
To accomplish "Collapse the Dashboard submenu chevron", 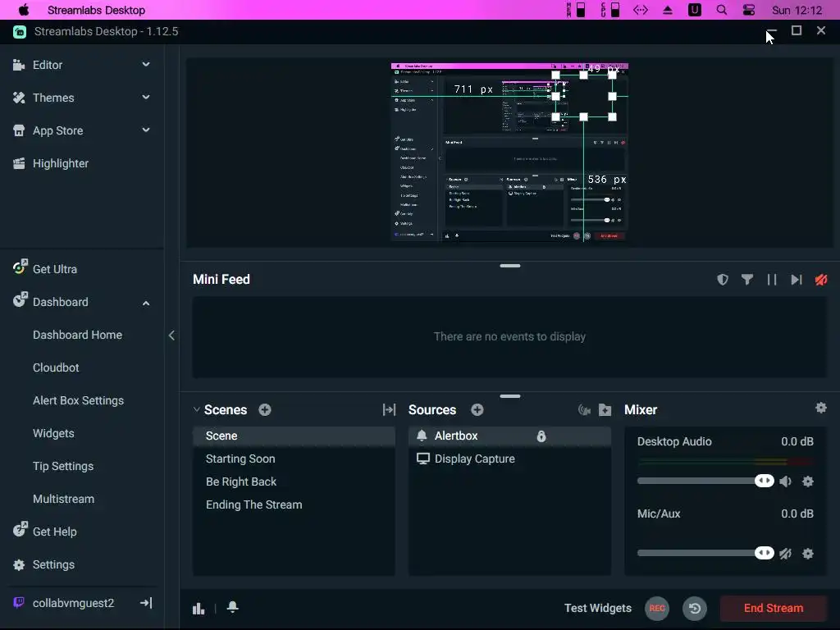I will click(x=146, y=303).
